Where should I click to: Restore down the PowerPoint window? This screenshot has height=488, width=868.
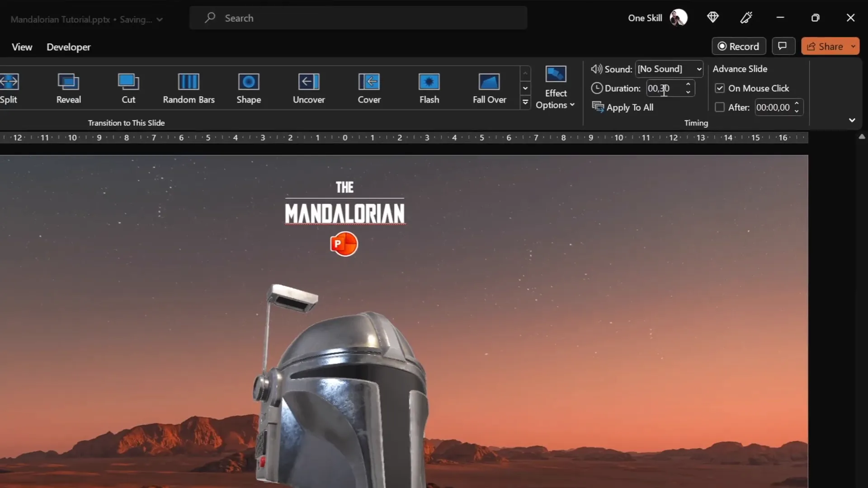pyautogui.click(x=815, y=18)
